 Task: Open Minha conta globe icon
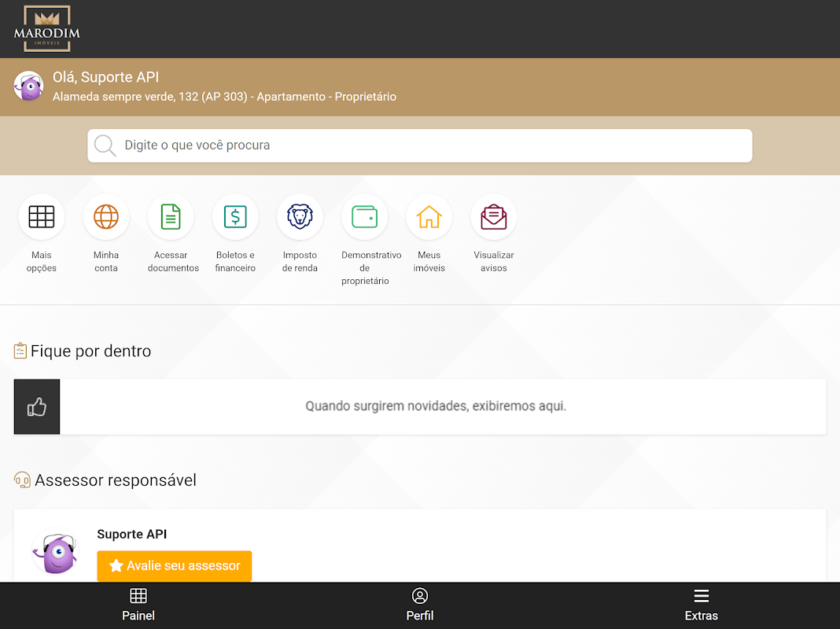[x=106, y=217]
